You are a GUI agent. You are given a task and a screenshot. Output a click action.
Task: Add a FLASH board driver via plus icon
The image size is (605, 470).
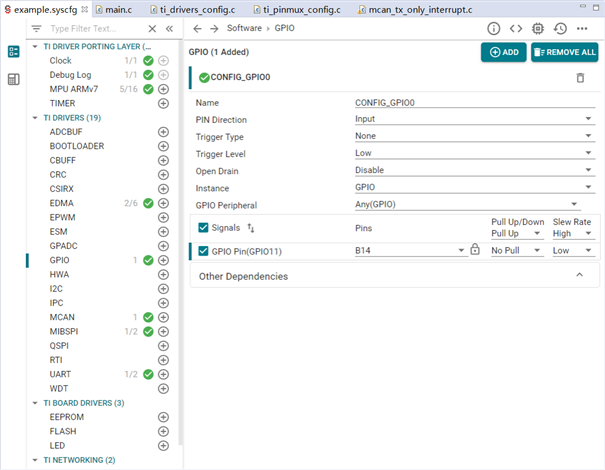[x=163, y=431]
